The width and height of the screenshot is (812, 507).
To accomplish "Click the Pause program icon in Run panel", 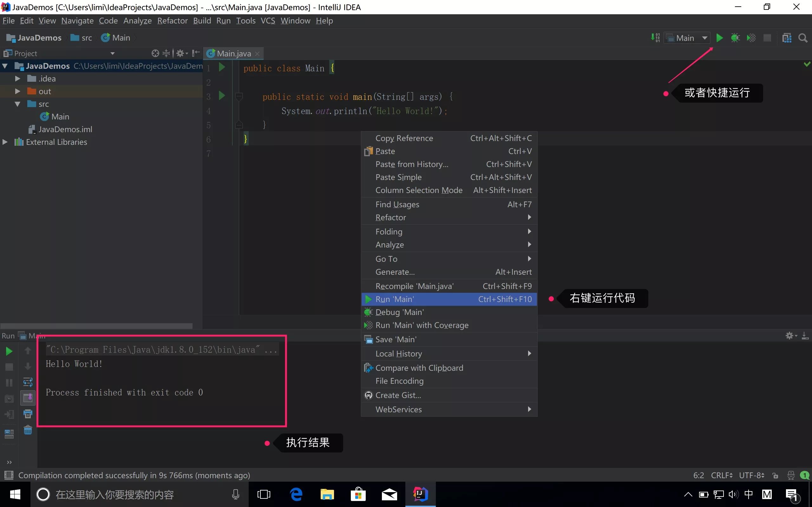I will click(x=8, y=382).
